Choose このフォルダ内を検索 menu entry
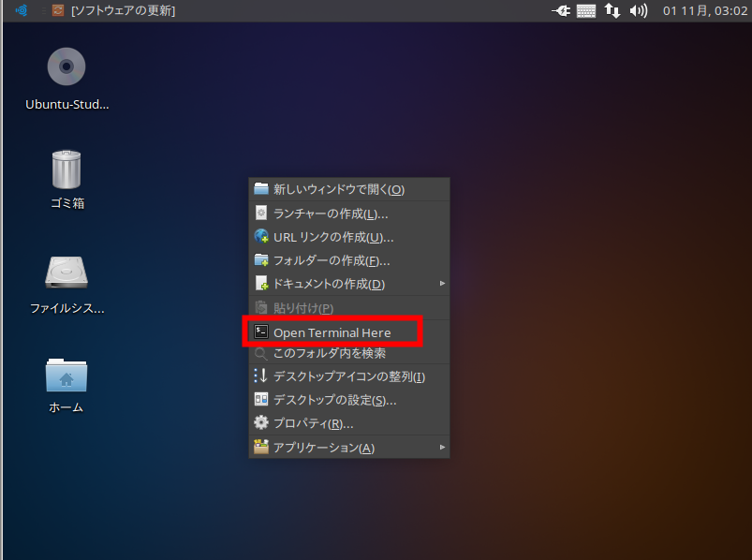Viewport: 752px width, 560px height. tap(349, 353)
